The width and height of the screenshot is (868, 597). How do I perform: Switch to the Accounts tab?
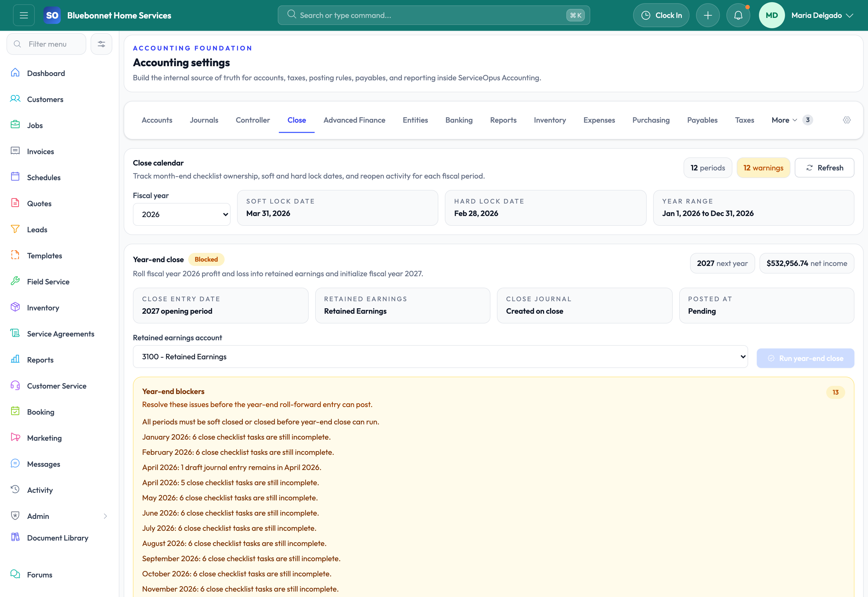click(x=157, y=120)
